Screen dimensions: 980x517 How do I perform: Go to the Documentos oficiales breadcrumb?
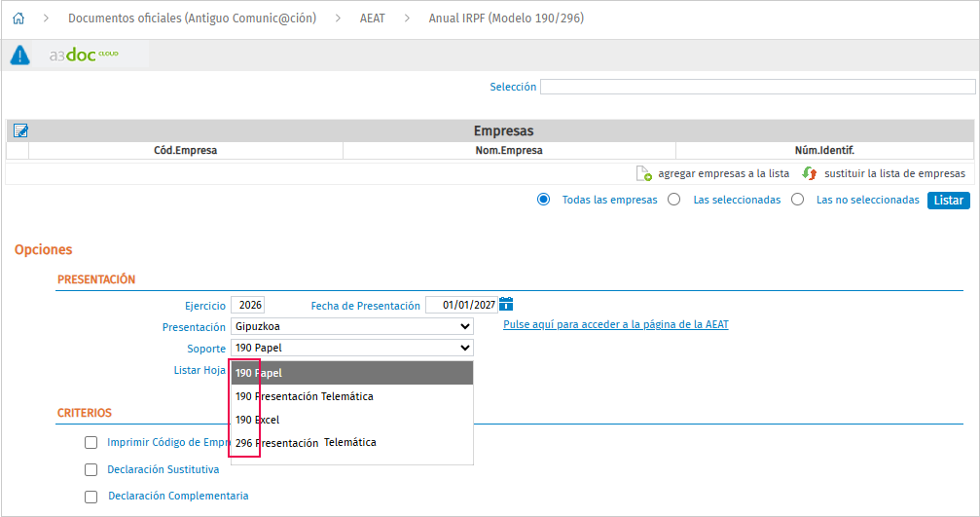coord(192,18)
